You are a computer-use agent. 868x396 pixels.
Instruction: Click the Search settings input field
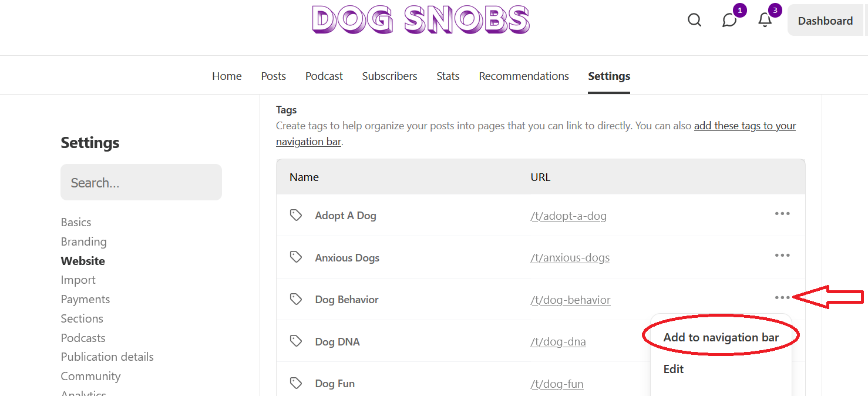point(141,182)
